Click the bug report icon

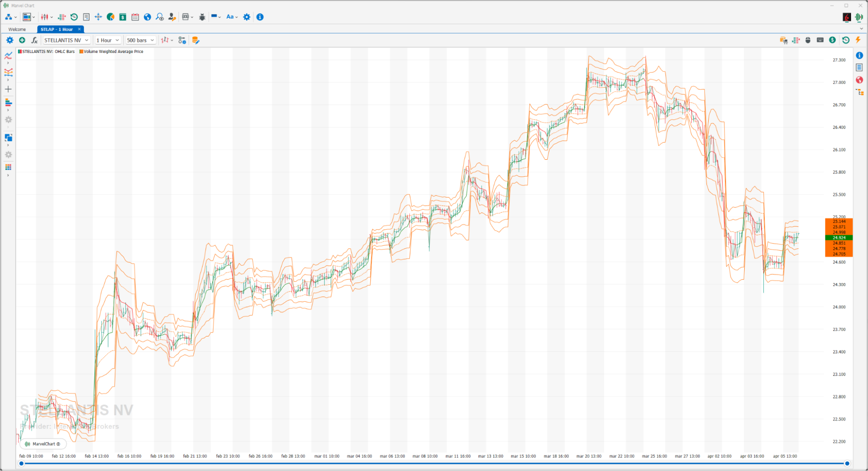click(202, 17)
